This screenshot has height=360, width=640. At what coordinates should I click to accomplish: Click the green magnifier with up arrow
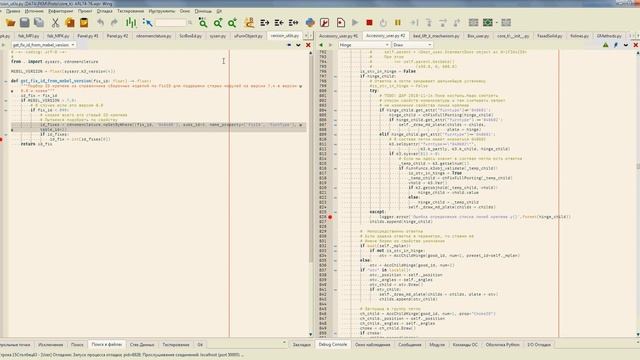(x=218, y=22)
